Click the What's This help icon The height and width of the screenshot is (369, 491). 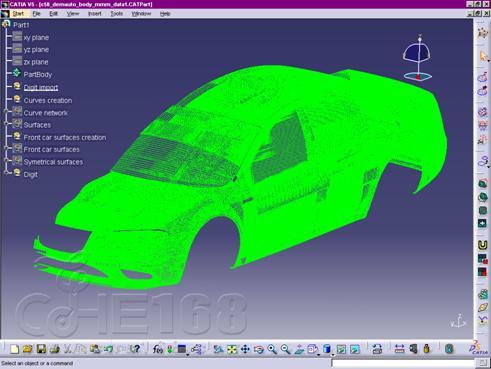pos(135,349)
